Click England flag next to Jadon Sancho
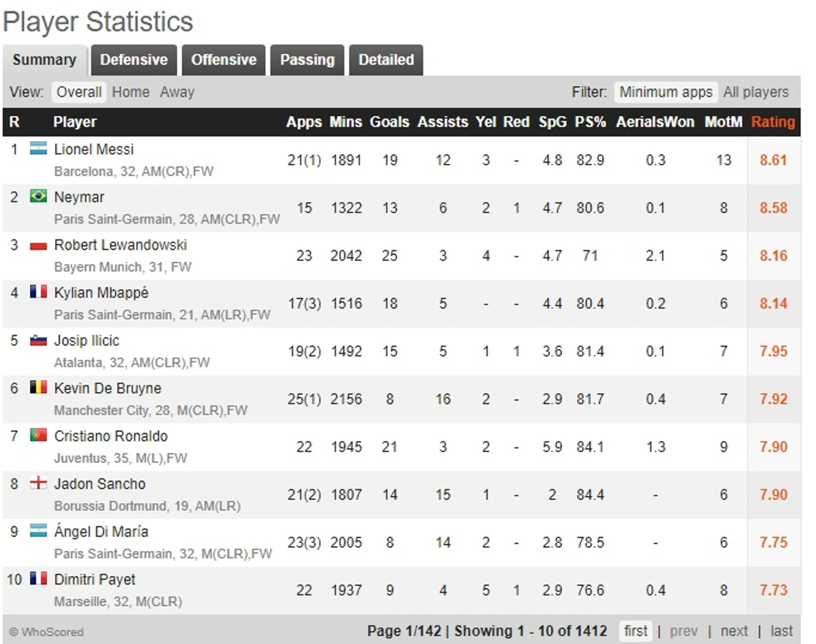The image size is (816, 644). 38,483
